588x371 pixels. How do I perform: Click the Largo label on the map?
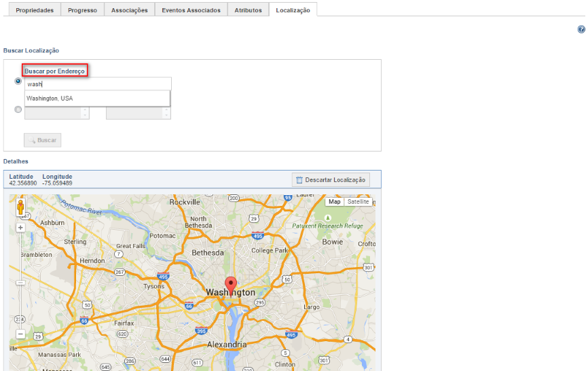312,307
